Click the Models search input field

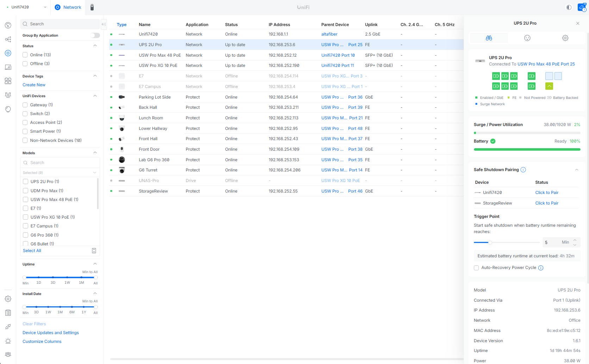point(60,163)
